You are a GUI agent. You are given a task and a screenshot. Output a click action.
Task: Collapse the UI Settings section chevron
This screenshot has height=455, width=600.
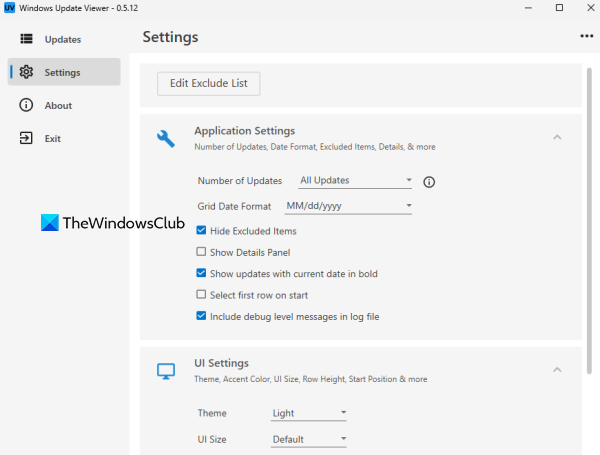pos(557,369)
